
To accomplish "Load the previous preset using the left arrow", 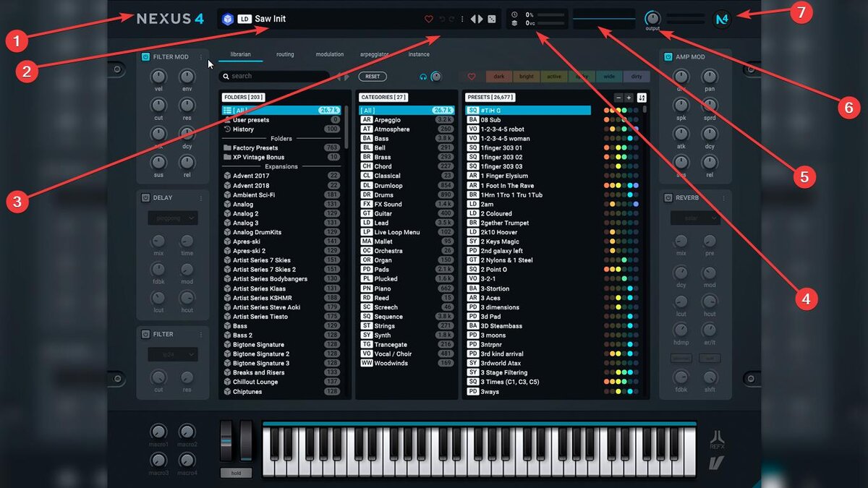I will 473,19.
